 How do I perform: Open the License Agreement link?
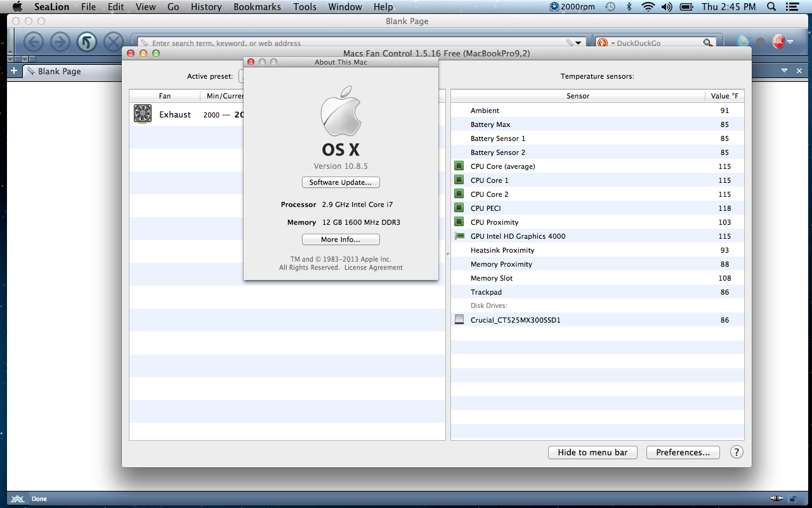pyautogui.click(x=373, y=267)
